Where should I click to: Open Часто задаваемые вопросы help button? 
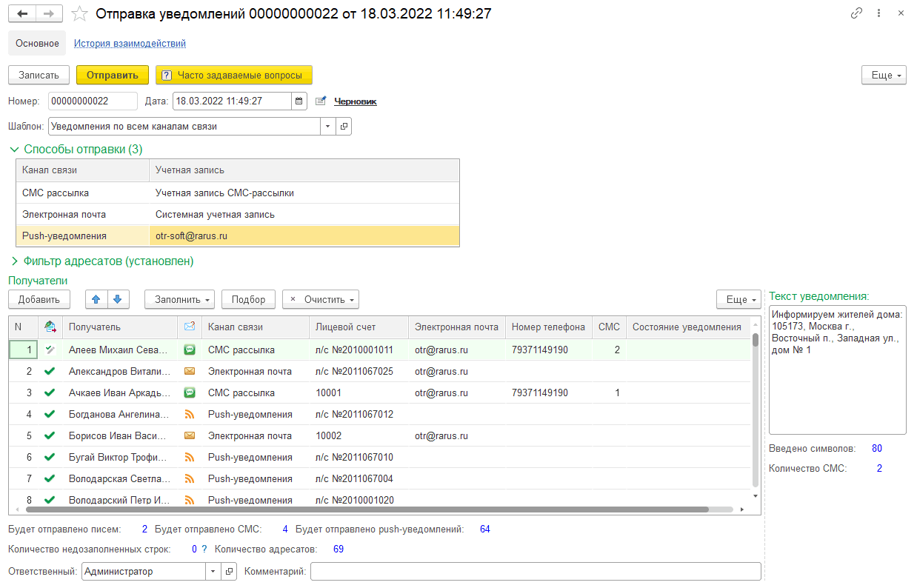click(x=234, y=75)
